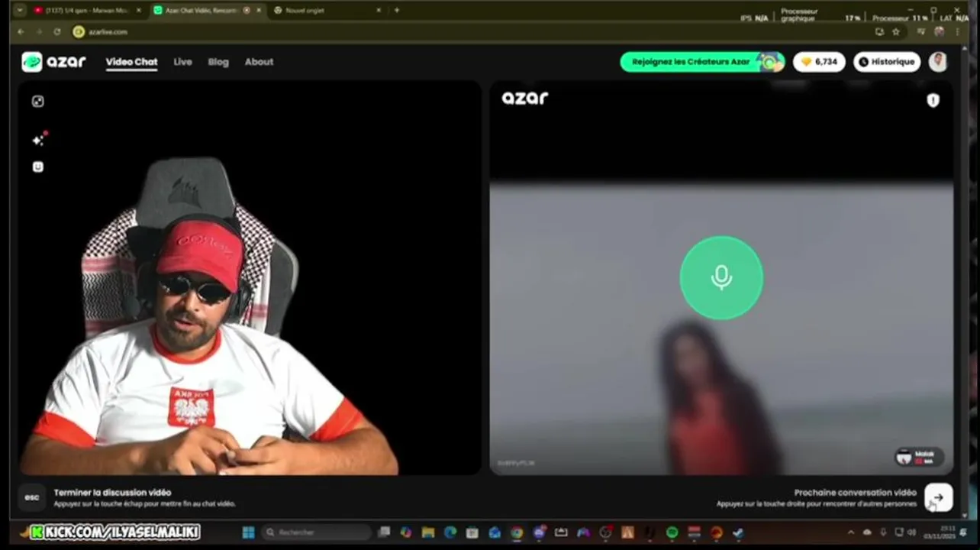Click the fullscreen icon on local video
The image size is (980, 550).
[x=37, y=102]
